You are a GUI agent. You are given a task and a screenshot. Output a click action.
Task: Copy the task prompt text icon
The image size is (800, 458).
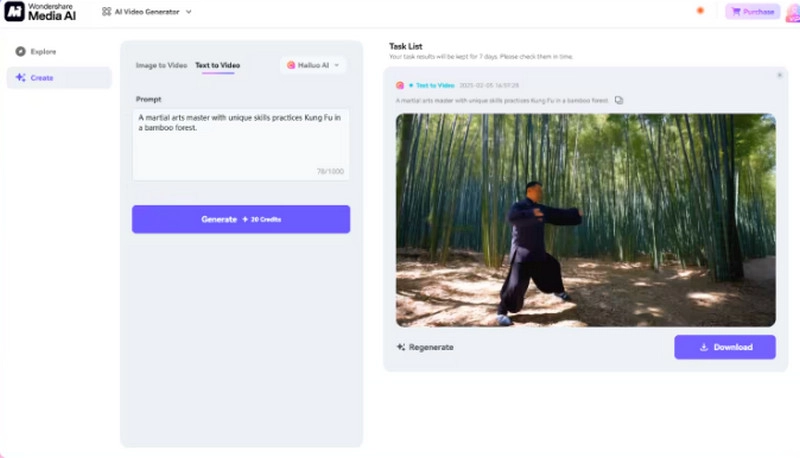click(x=619, y=100)
